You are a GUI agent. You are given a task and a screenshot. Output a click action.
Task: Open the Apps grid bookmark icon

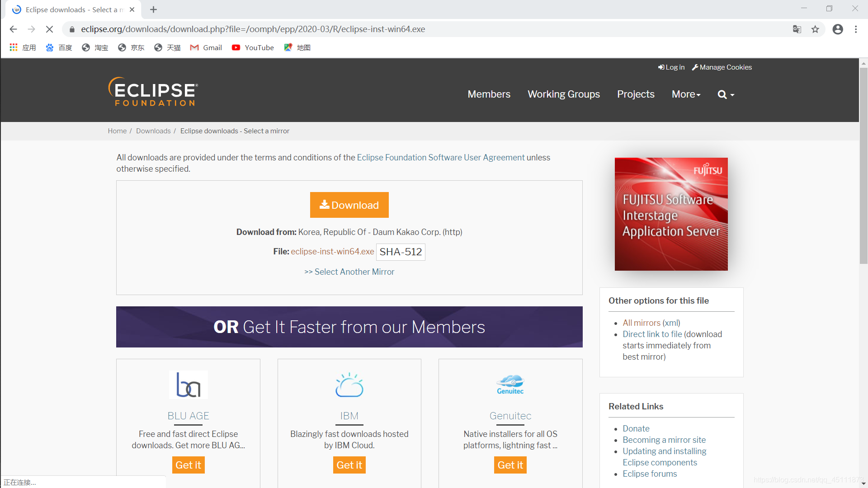pos(14,47)
